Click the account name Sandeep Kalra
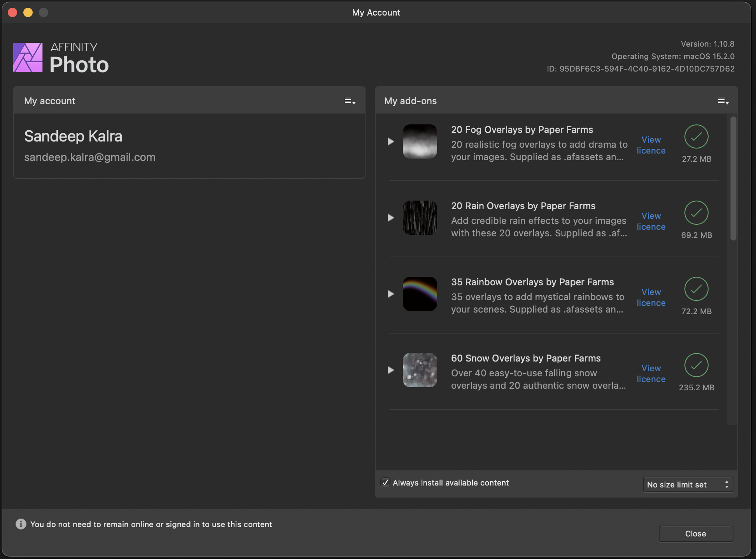The width and height of the screenshot is (756, 559). pos(73,136)
